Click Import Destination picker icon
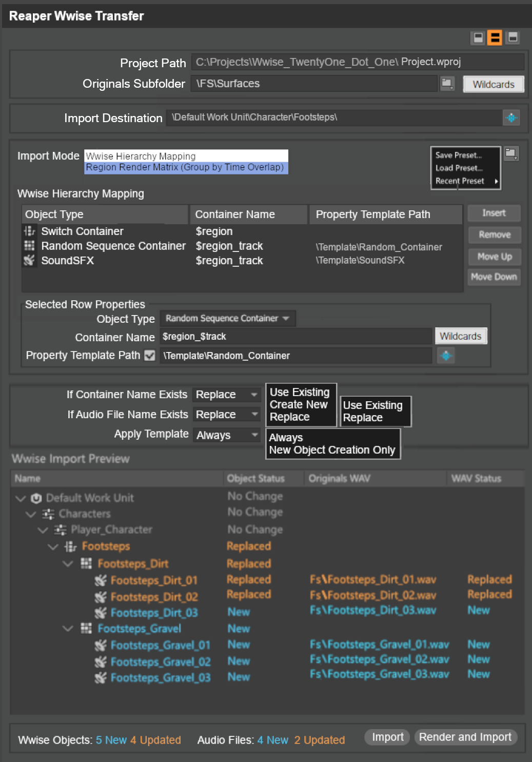Screen dimensions: 532x762 511,118
